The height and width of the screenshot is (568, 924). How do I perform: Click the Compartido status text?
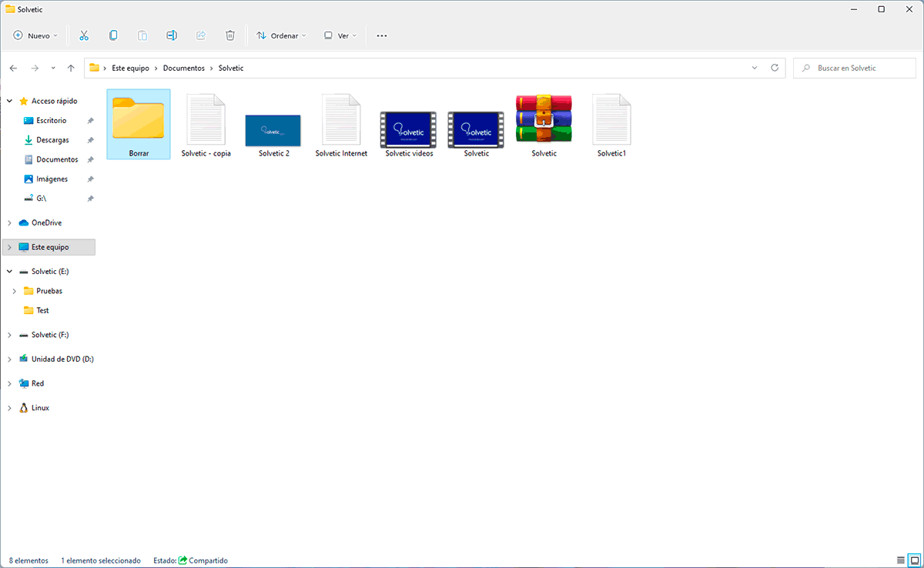208,560
